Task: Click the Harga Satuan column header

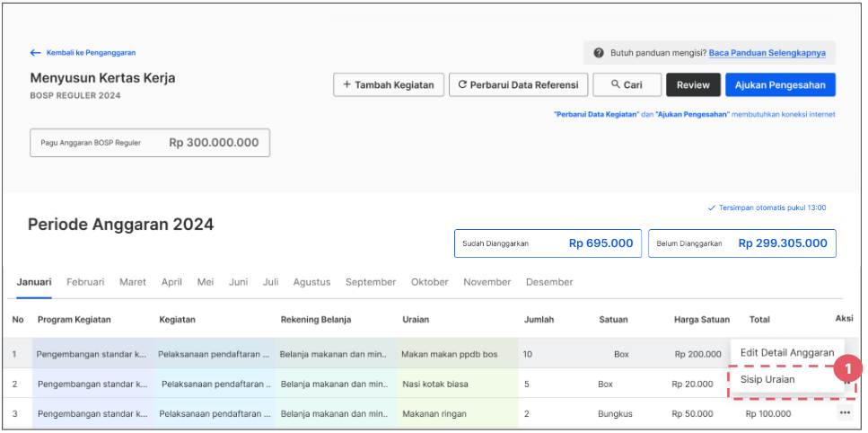Action: [701, 320]
